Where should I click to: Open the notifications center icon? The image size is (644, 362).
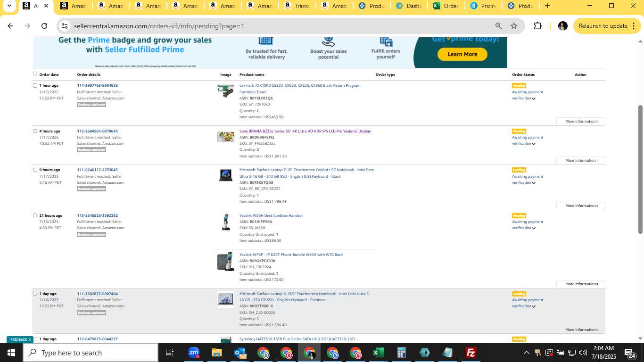click(630, 353)
